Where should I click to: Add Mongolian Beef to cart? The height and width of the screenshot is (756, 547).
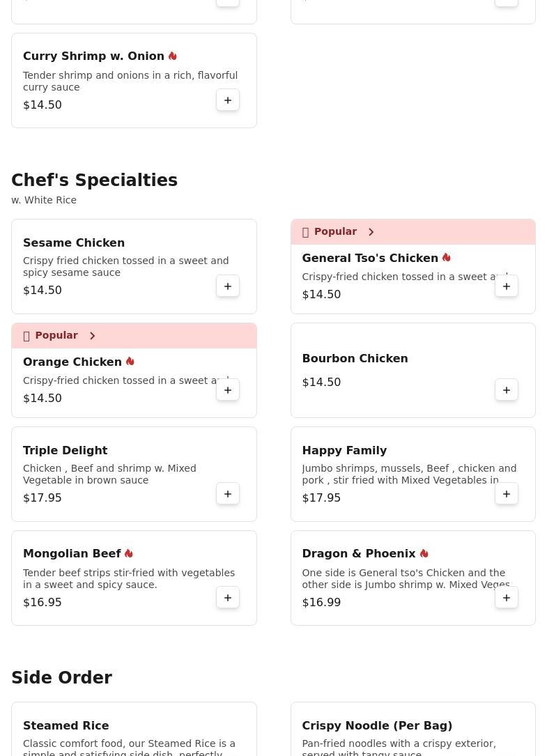click(x=228, y=598)
